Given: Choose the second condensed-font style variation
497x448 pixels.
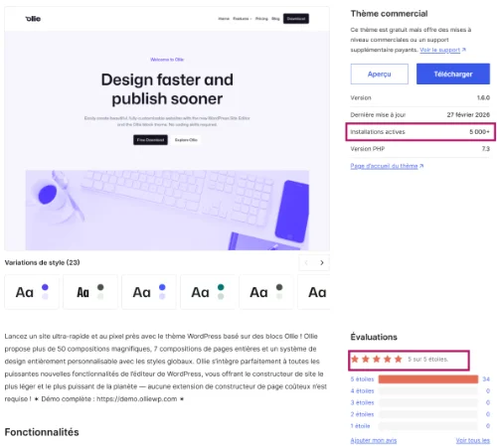Looking at the screenshot, I should pos(90,292).
